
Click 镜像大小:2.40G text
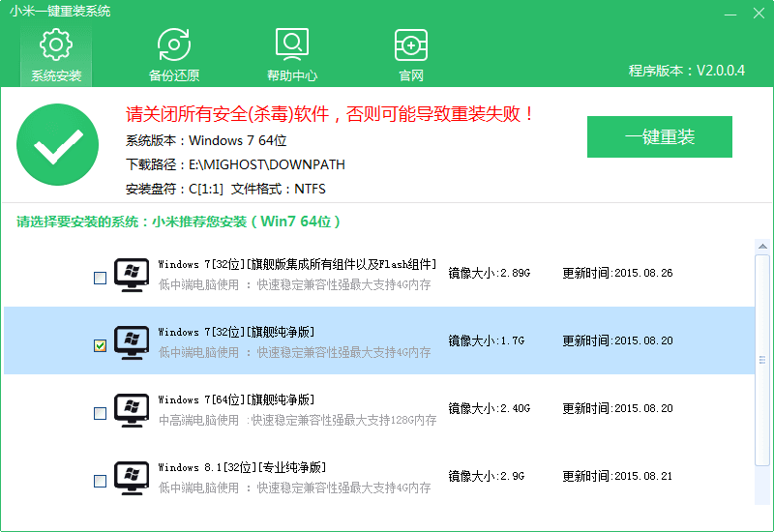coord(490,408)
